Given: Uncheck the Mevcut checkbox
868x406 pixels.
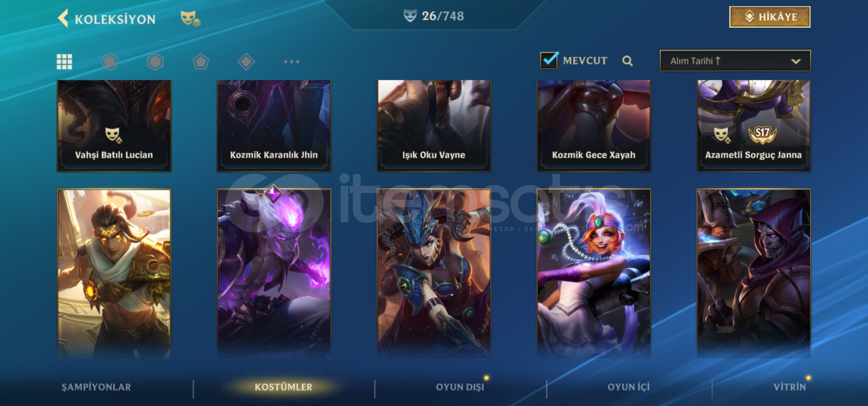Looking at the screenshot, I should 549,60.
